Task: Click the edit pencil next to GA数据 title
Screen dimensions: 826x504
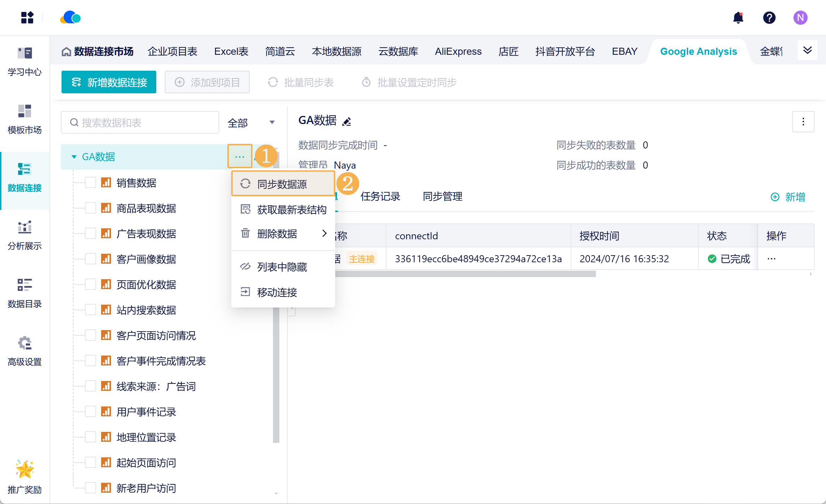Action: pos(347,122)
